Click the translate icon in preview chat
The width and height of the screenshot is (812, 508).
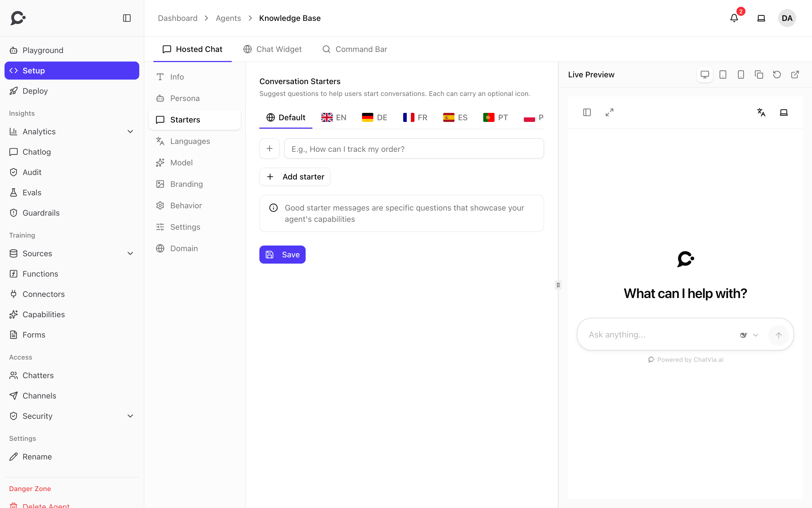pyautogui.click(x=761, y=112)
